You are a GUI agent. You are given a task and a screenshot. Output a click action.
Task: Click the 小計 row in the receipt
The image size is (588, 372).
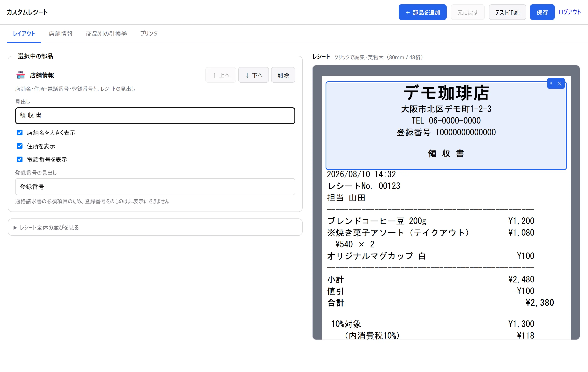[x=430, y=279]
